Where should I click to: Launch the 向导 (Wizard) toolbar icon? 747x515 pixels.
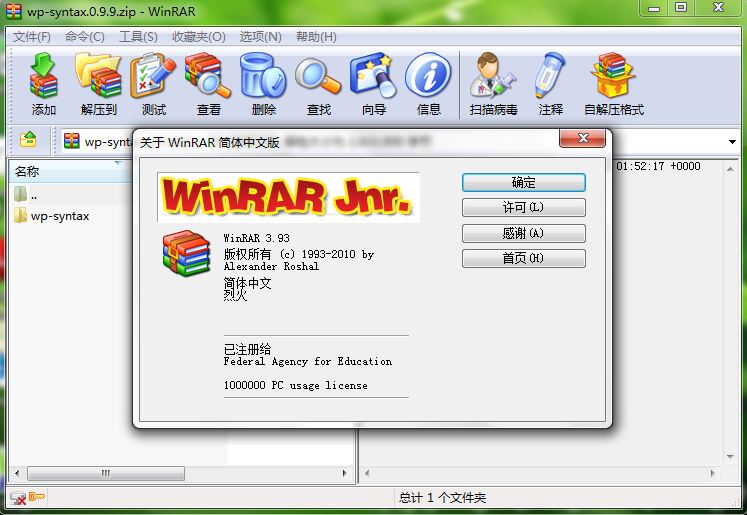pyautogui.click(x=373, y=78)
